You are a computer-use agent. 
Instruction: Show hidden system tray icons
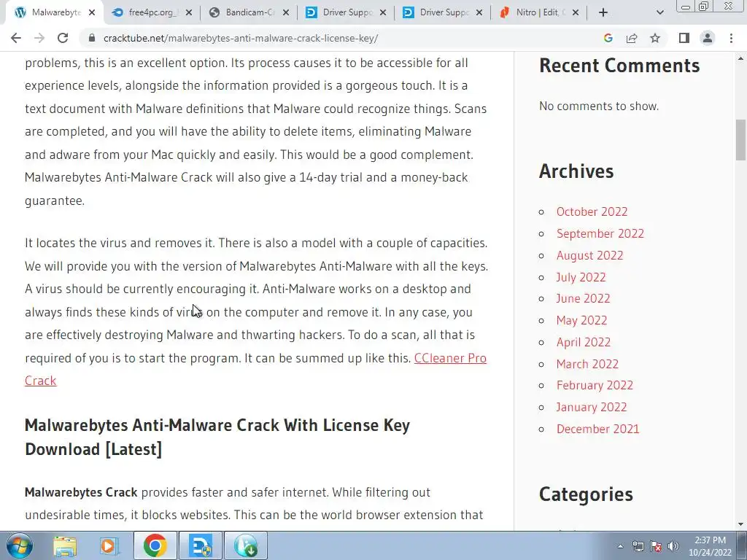[620, 546]
